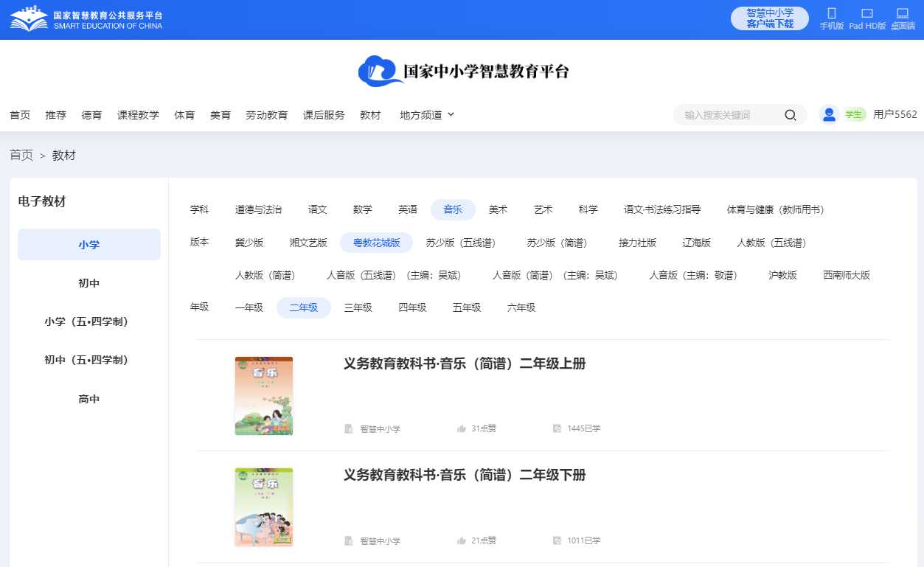Screen dimensions: 924x567
Task: Open title 义务教育教科书·音乐（简谱）二年级下册
Action: tap(465, 475)
